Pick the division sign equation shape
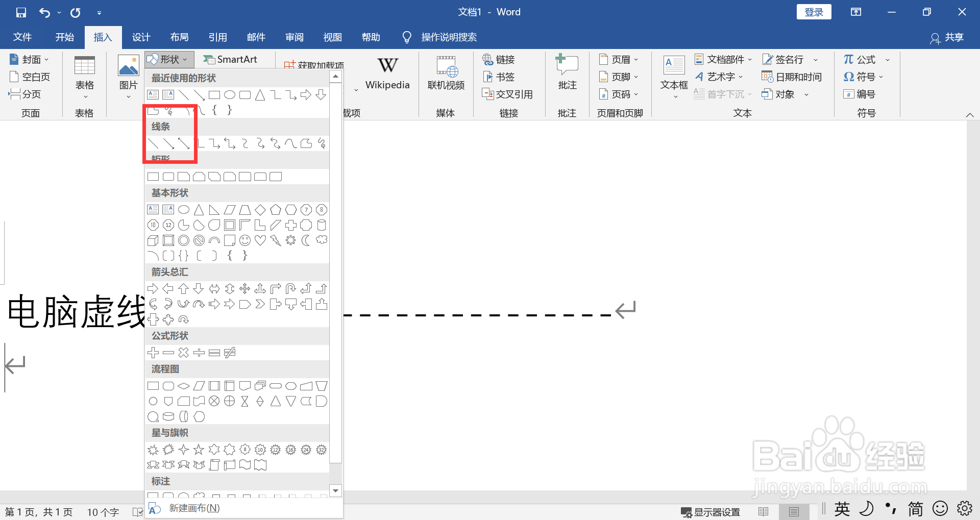980x520 pixels. (x=199, y=353)
